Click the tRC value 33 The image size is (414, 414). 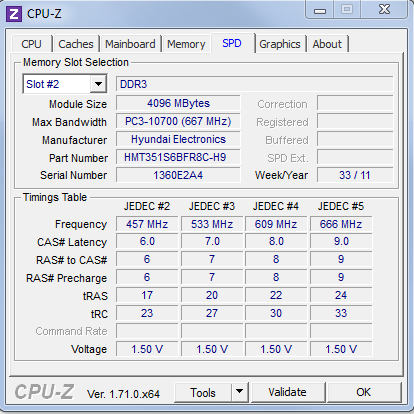coord(341,313)
